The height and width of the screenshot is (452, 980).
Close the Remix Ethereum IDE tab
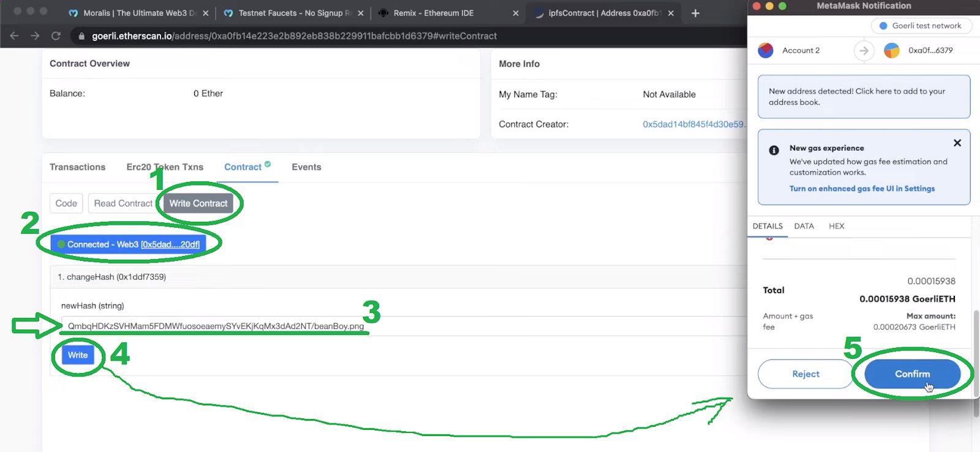coord(515,13)
